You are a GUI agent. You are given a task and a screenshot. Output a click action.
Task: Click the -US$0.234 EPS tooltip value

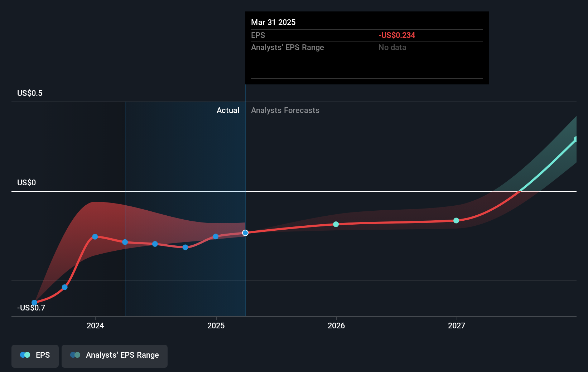[397, 35]
